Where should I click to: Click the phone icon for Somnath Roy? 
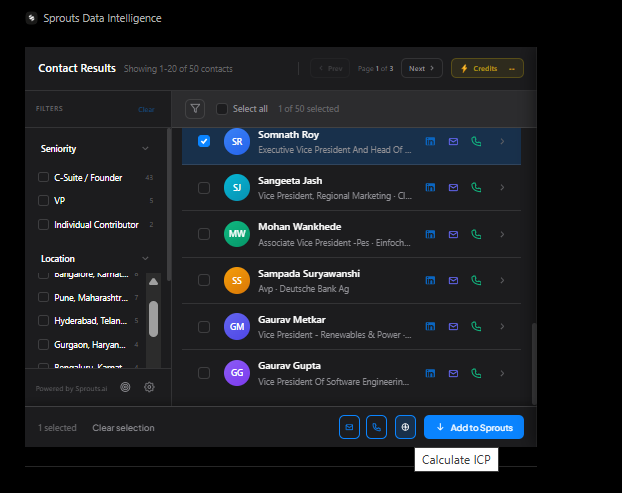476,142
